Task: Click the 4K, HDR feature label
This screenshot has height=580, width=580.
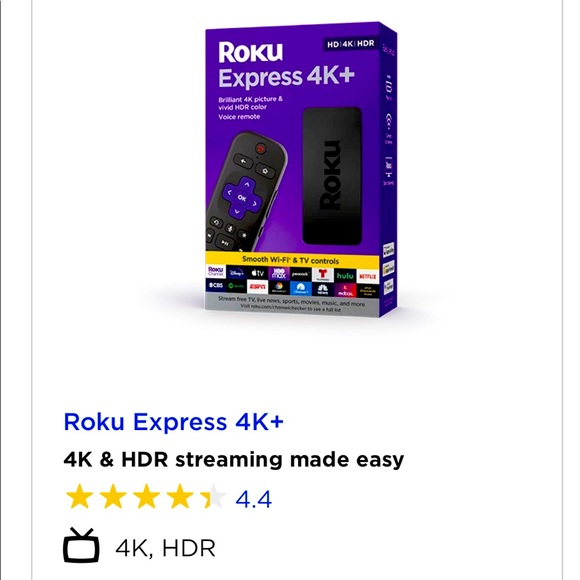Action: point(165,548)
